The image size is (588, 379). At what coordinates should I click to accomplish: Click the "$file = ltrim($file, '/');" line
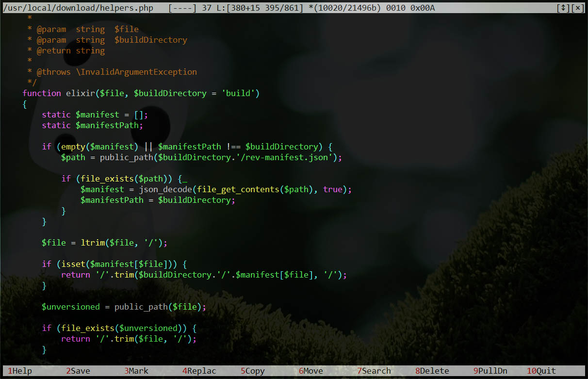click(105, 243)
